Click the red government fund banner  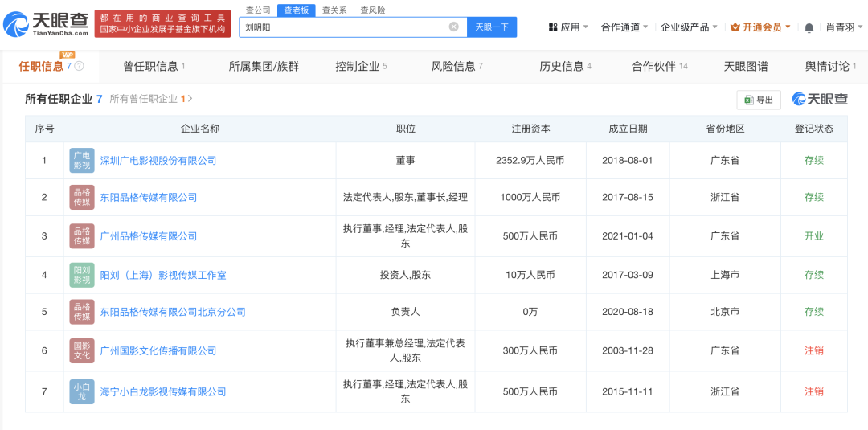(162, 24)
